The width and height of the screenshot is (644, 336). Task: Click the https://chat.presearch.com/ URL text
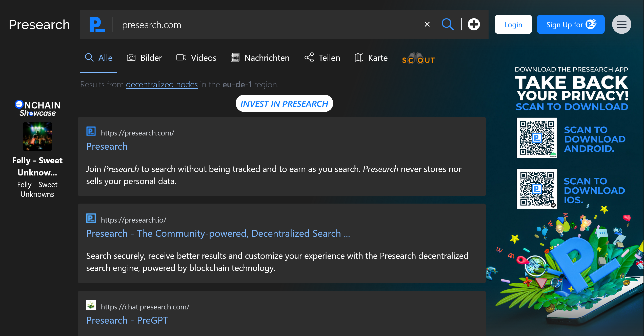coord(145,307)
